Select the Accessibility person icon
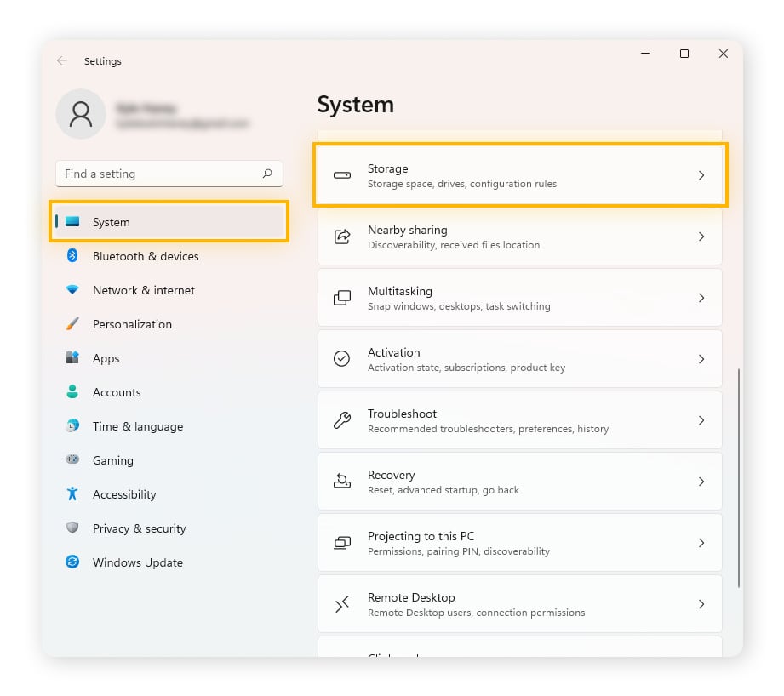 [x=73, y=493]
